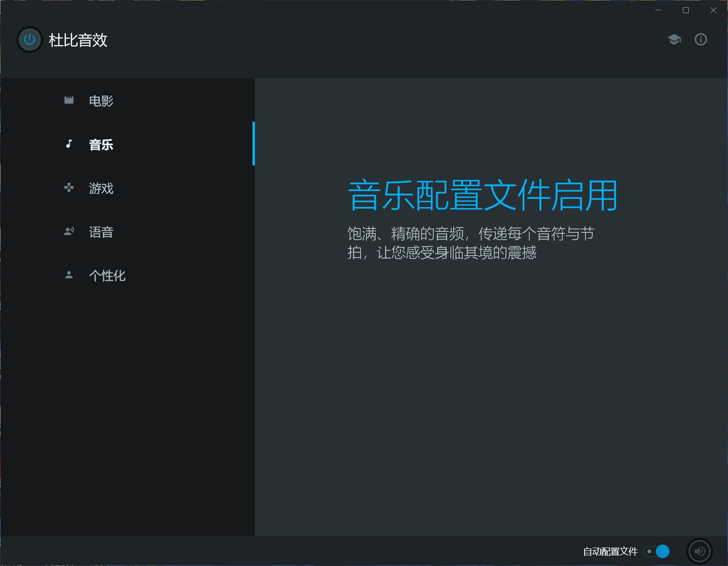Minimize the Dolby audio window

(x=658, y=10)
